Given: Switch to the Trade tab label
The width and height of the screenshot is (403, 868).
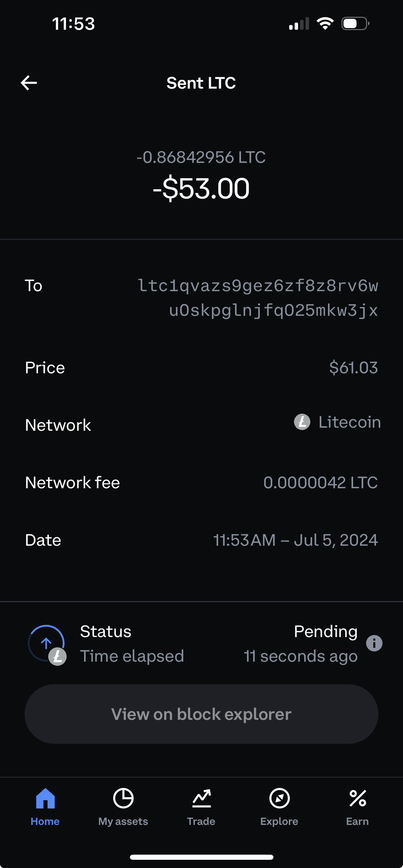Looking at the screenshot, I should [x=201, y=821].
